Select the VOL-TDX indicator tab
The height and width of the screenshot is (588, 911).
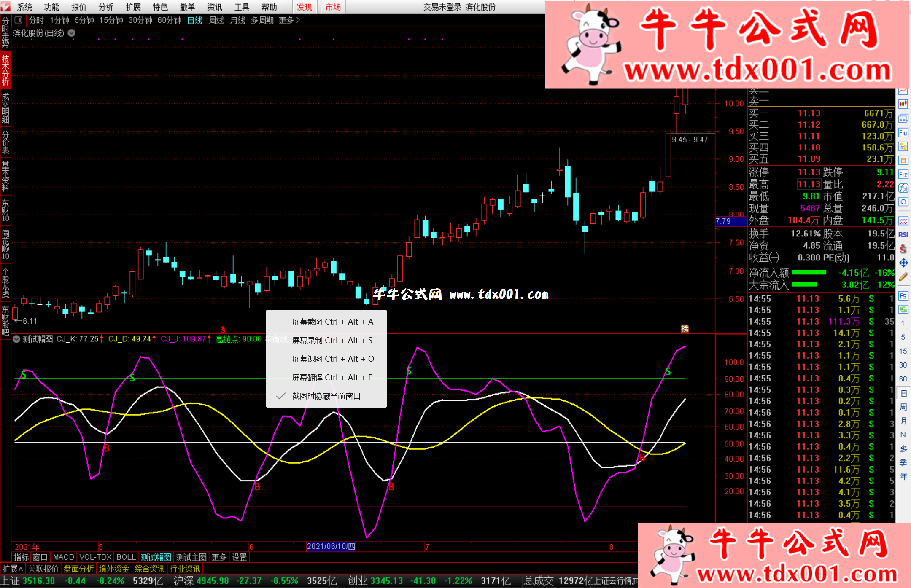click(x=95, y=557)
